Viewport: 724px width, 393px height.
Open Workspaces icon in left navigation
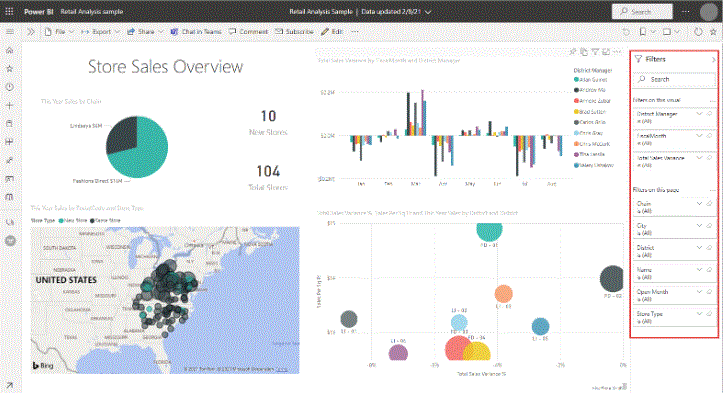click(10, 222)
